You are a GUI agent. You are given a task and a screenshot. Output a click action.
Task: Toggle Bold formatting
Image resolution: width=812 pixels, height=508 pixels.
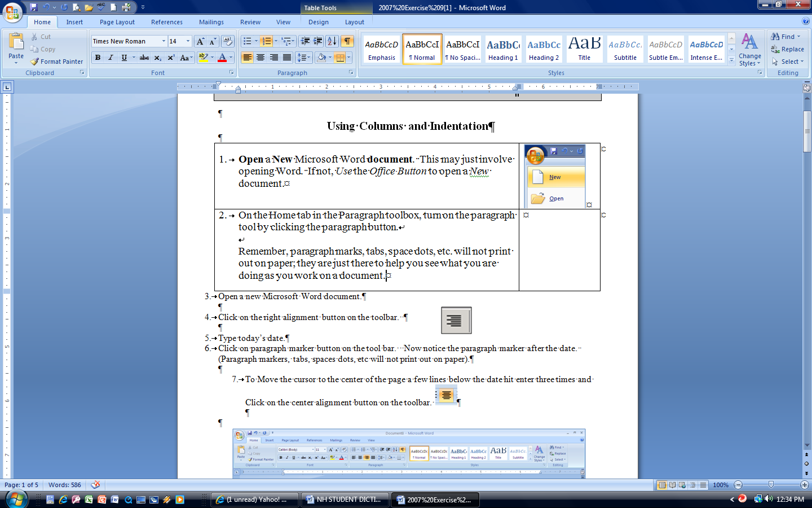click(98, 58)
